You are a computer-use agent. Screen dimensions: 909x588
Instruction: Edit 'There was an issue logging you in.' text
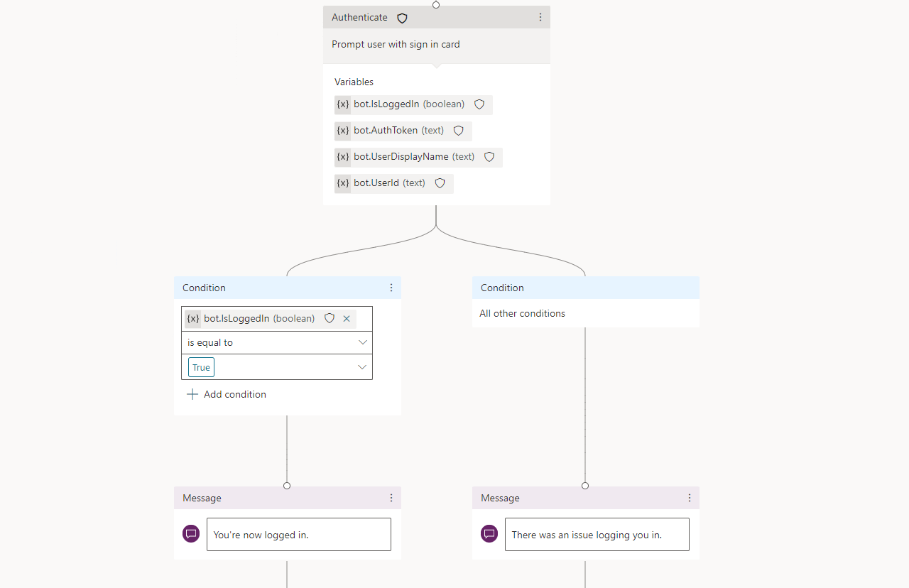[x=597, y=535]
